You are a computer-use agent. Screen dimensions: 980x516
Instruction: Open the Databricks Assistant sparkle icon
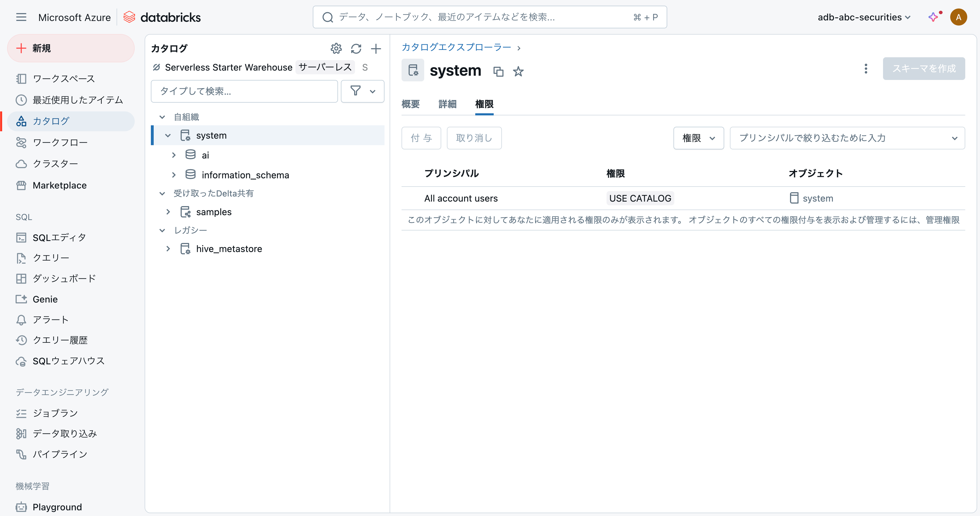[933, 17]
